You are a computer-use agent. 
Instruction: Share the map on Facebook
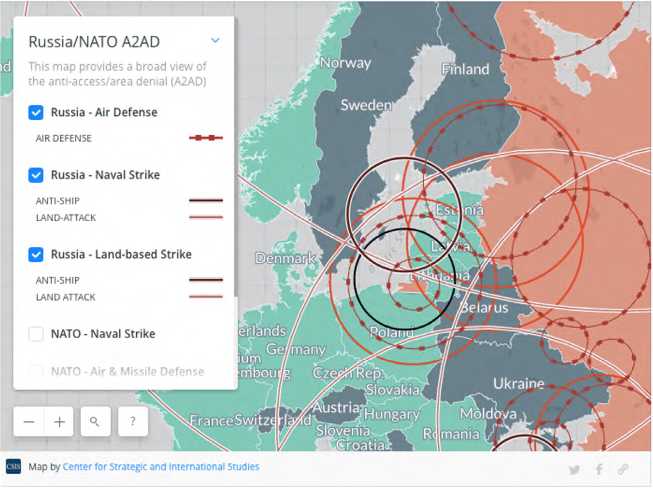pyautogui.click(x=599, y=469)
